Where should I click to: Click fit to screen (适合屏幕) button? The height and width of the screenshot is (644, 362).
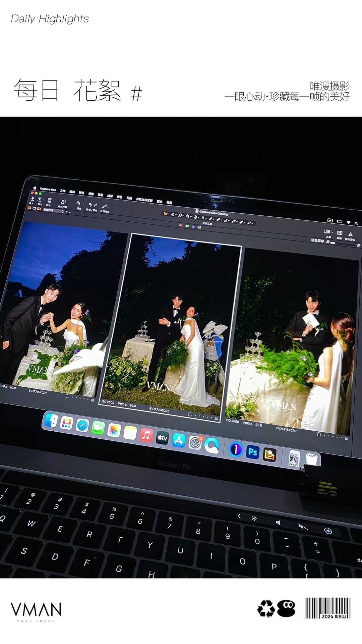pyautogui.click(x=317, y=240)
